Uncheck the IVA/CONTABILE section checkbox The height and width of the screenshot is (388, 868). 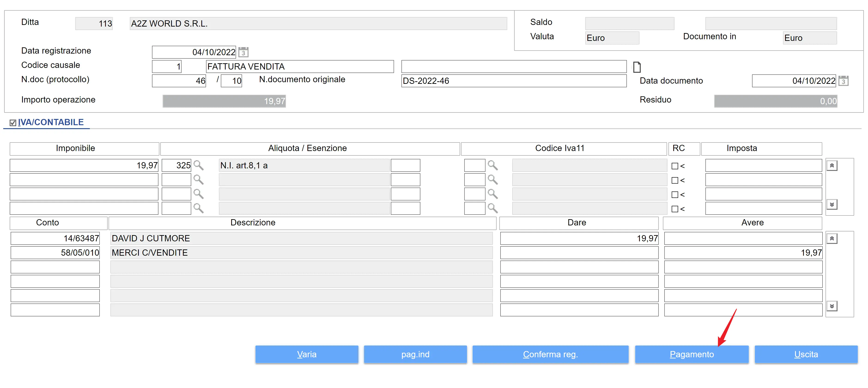click(x=13, y=123)
